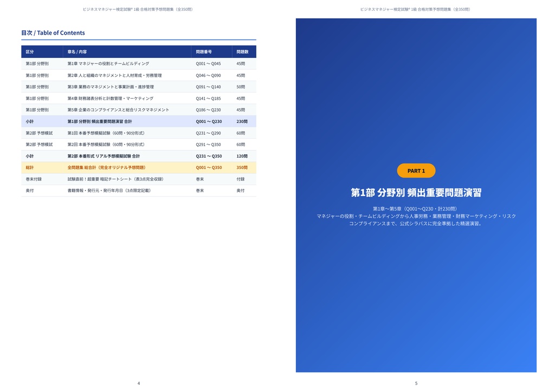Click the orange '総計' label
The width and height of the screenshot is (555, 392).
pos(30,167)
